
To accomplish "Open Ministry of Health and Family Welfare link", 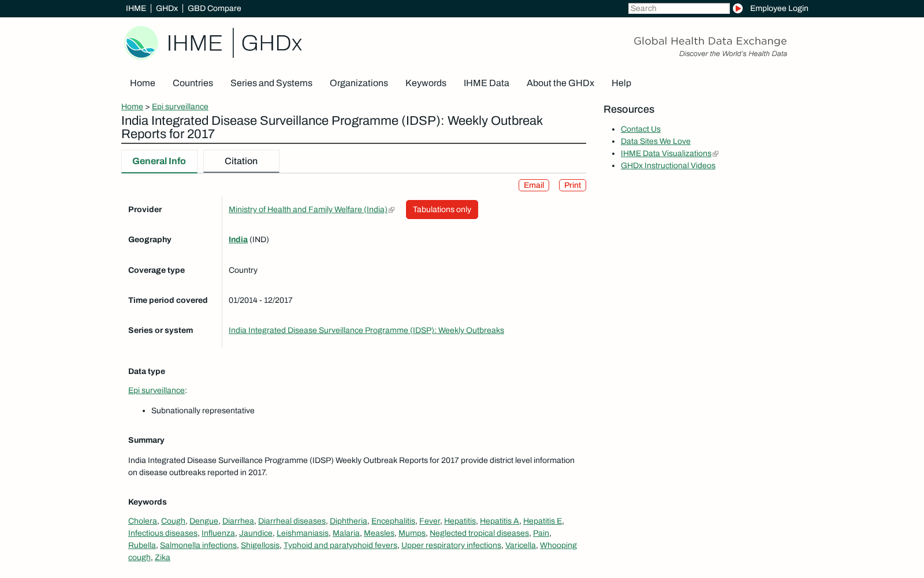I will coord(308,209).
